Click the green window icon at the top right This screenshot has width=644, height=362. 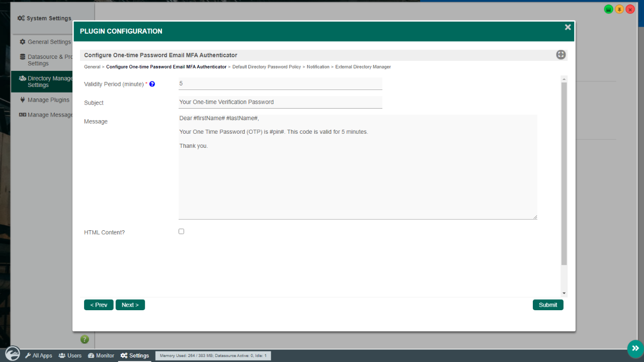click(608, 10)
